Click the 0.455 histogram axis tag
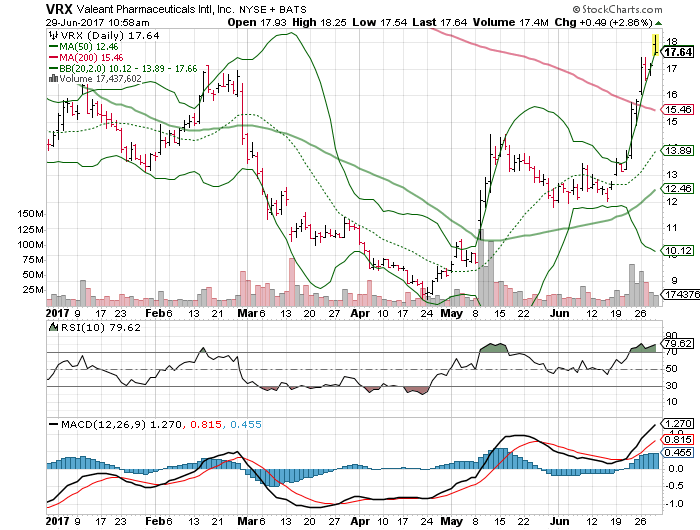700x530 pixels. [677, 453]
